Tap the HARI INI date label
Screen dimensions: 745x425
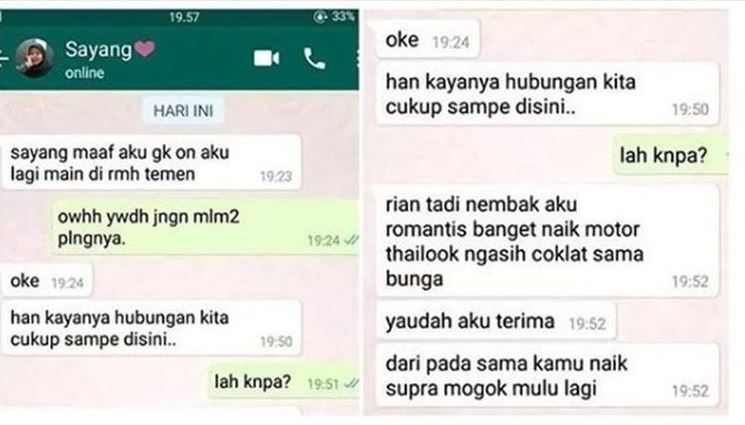[x=183, y=111]
